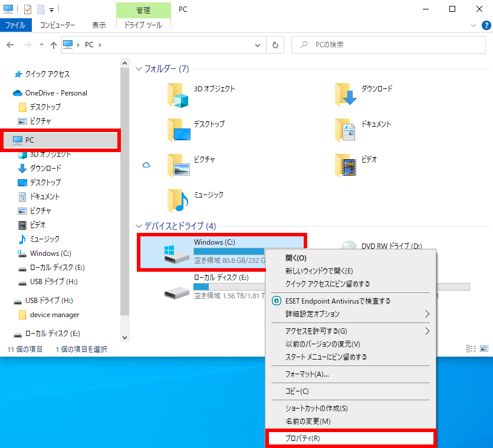
Task: Select the ビデオ folder icon in main pane
Action: coord(346,166)
